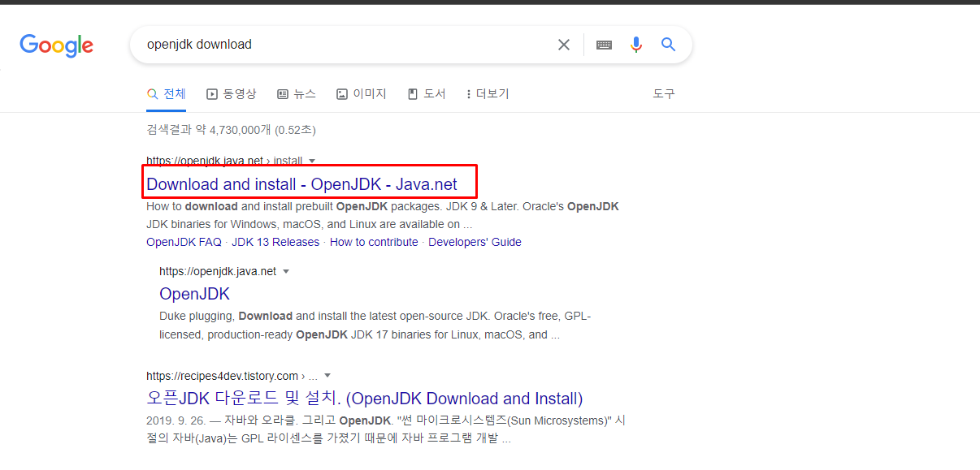The image size is (980, 470).
Task: Select the 전체 tab
Action: click(167, 94)
